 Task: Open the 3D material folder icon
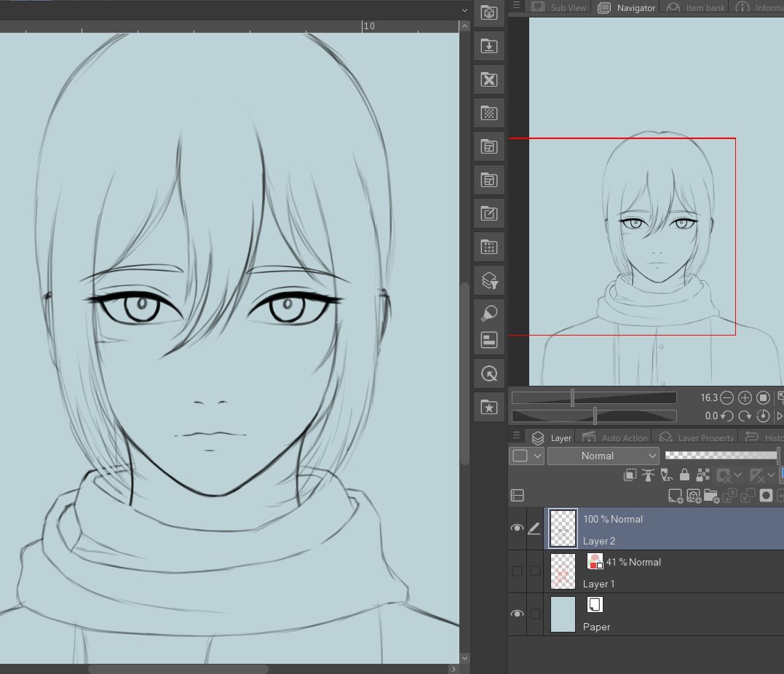coord(489,13)
